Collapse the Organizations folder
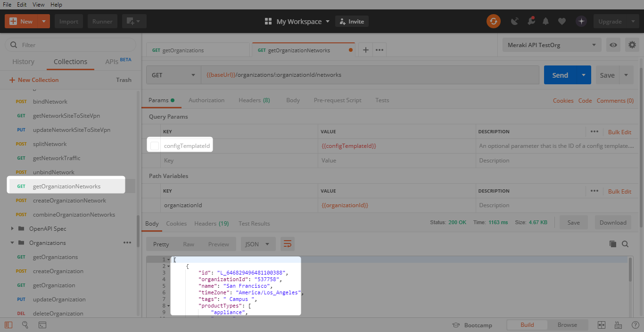Viewport: 644px width, 332px height. point(12,243)
